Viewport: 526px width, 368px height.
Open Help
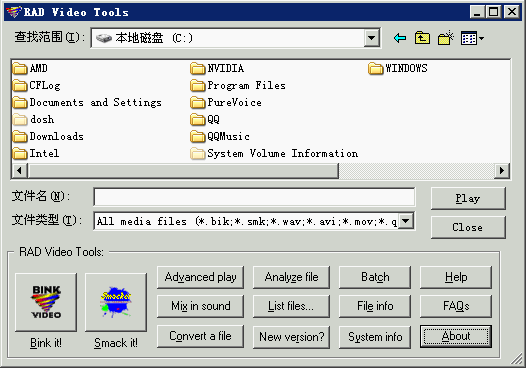click(x=456, y=277)
